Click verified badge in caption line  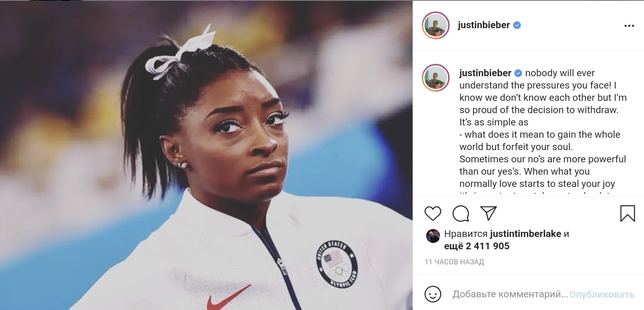coord(518,73)
